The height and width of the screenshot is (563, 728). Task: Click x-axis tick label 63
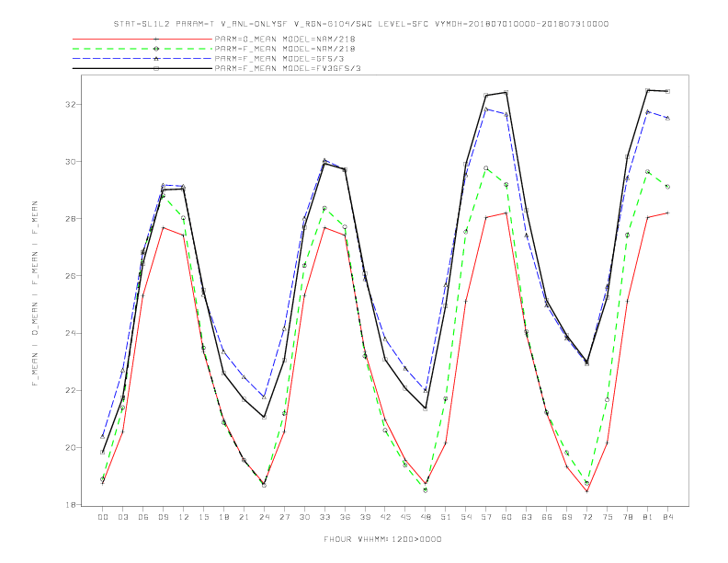pos(527,517)
